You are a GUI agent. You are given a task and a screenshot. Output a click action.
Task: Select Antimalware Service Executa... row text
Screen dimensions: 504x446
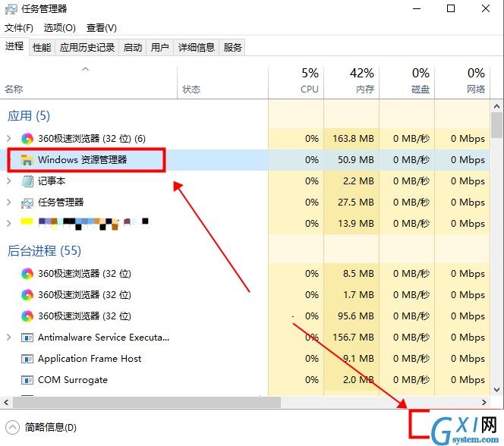pyautogui.click(x=103, y=337)
